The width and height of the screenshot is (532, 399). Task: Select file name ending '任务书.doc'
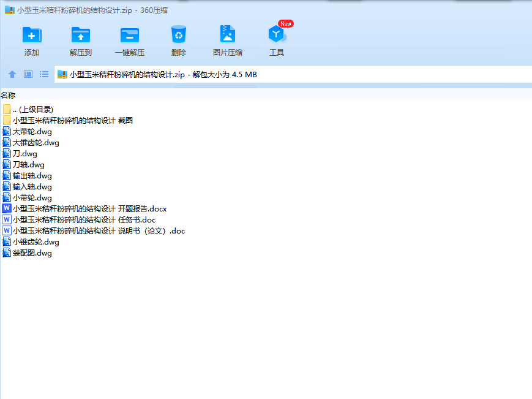[x=84, y=219]
